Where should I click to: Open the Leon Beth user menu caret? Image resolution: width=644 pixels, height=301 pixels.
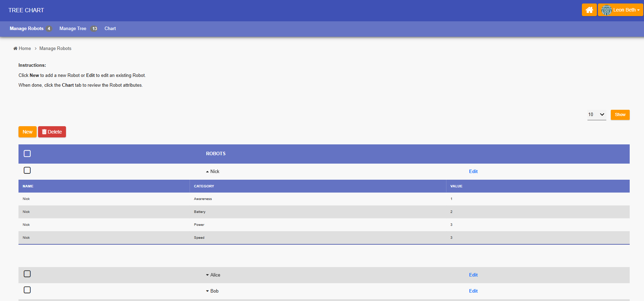click(x=638, y=10)
